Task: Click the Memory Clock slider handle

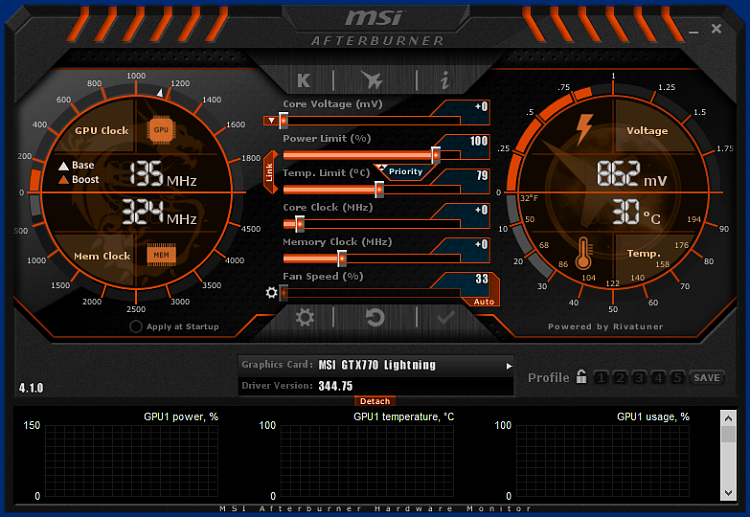Action: (x=342, y=258)
